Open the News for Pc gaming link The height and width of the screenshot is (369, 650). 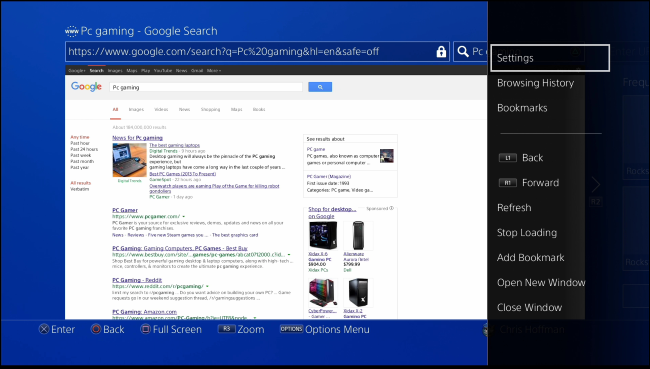138,138
